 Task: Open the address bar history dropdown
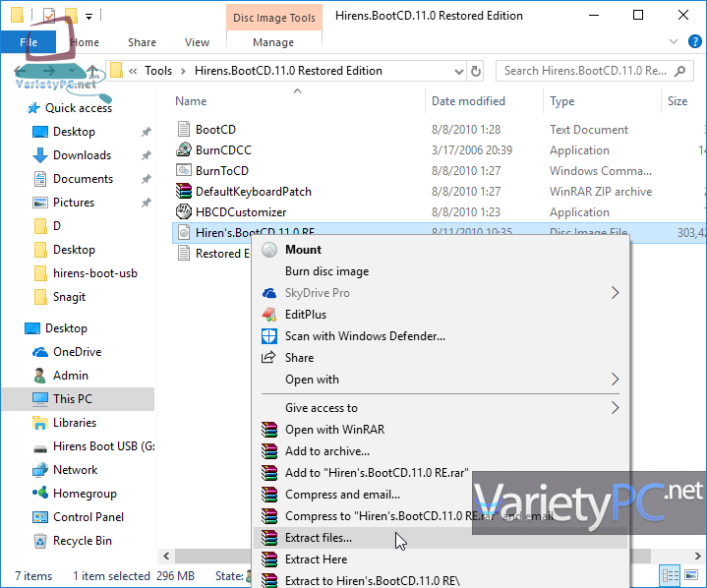pos(458,71)
